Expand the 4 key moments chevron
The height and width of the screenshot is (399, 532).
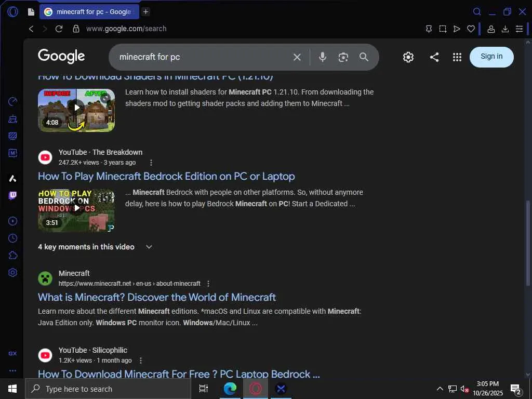(149, 247)
